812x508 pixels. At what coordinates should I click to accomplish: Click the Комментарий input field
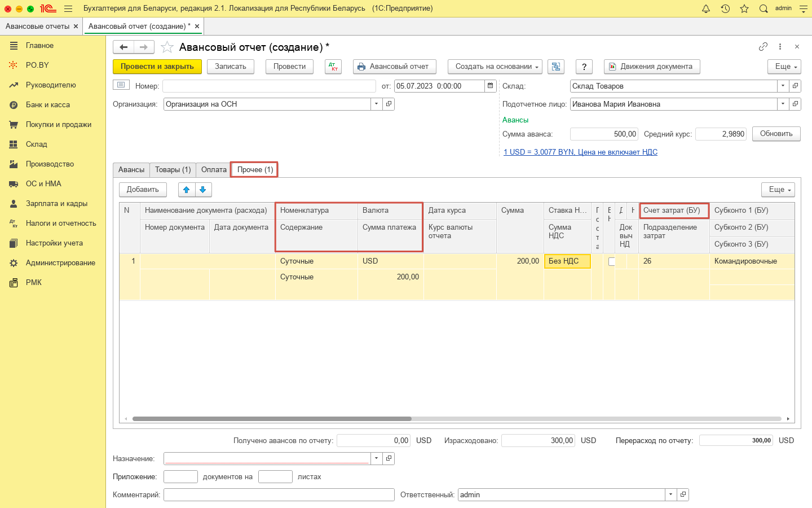279,494
